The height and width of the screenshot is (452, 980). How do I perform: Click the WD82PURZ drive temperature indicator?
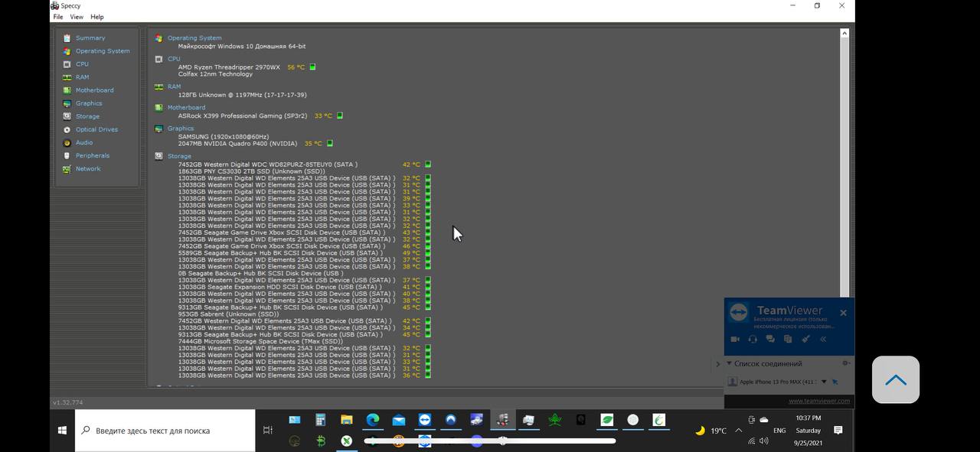click(428, 164)
